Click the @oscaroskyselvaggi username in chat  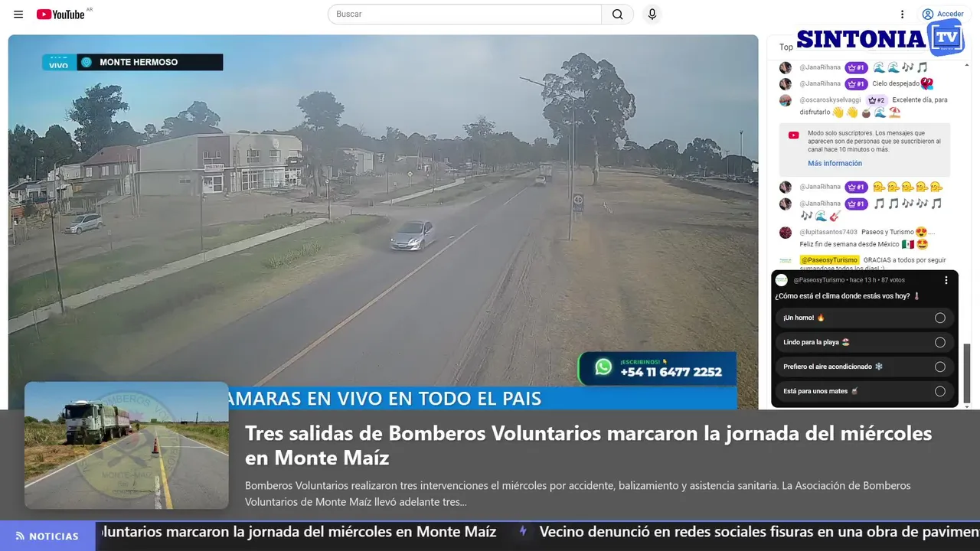coord(831,100)
